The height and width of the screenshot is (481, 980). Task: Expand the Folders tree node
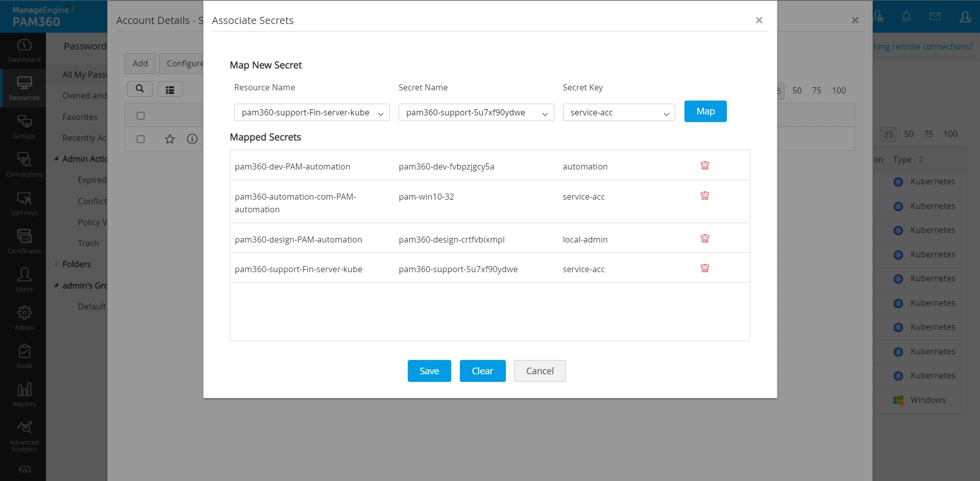point(57,264)
